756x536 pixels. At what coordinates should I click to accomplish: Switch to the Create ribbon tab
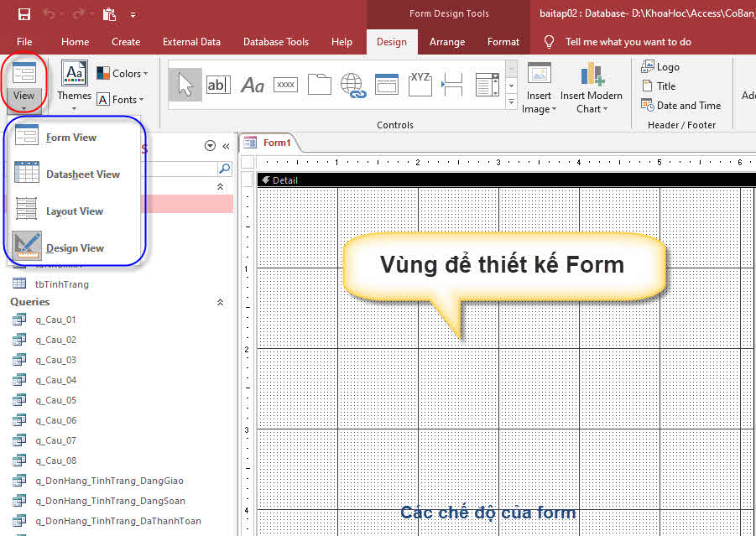coord(126,42)
